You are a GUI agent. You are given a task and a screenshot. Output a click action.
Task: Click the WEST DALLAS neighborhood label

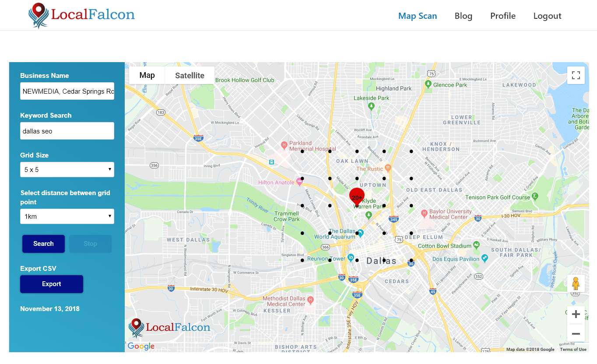188,240
